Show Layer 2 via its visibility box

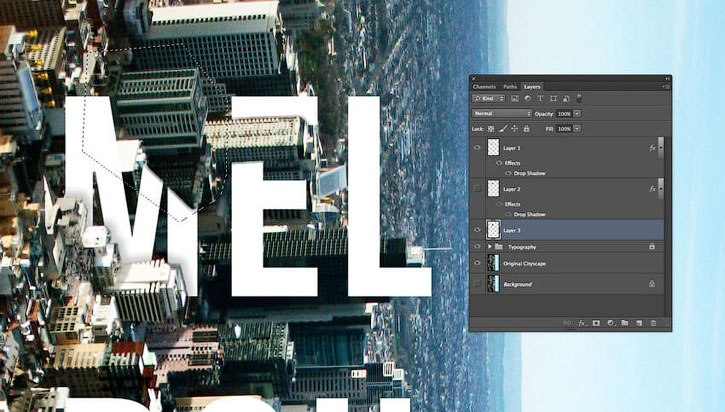click(477, 189)
